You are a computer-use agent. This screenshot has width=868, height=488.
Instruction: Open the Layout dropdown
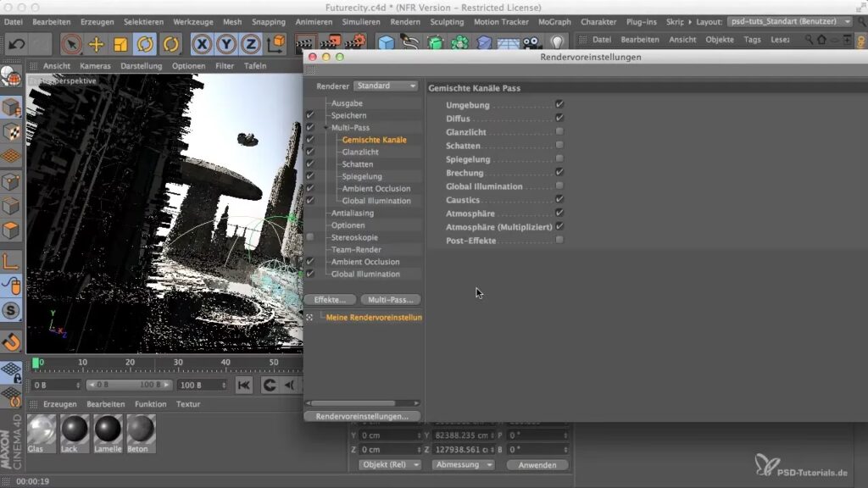[789, 21]
